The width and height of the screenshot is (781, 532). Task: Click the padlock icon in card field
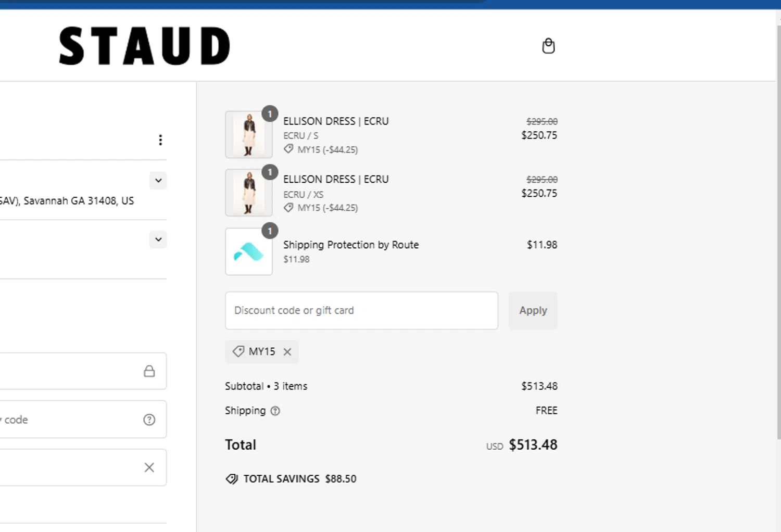[x=149, y=371]
